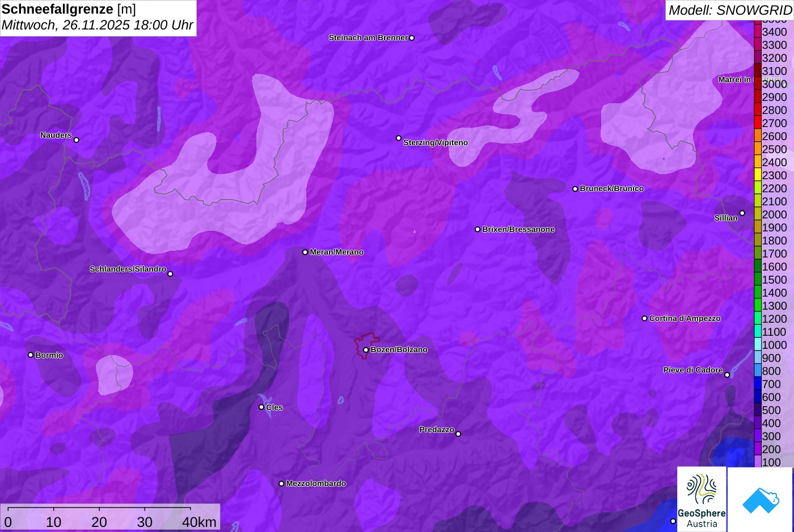Select the Cortina d'Ampezzo marker dot

tap(644, 318)
